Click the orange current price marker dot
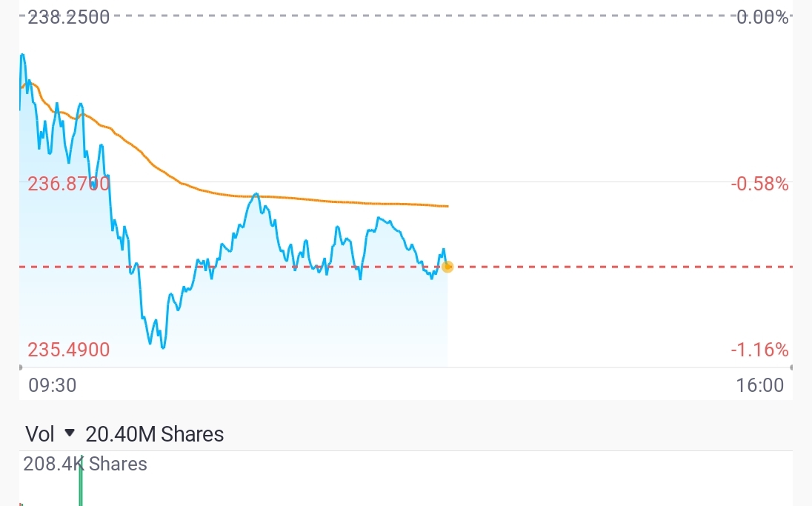Image resolution: width=812 pixels, height=506 pixels. tap(447, 266)
